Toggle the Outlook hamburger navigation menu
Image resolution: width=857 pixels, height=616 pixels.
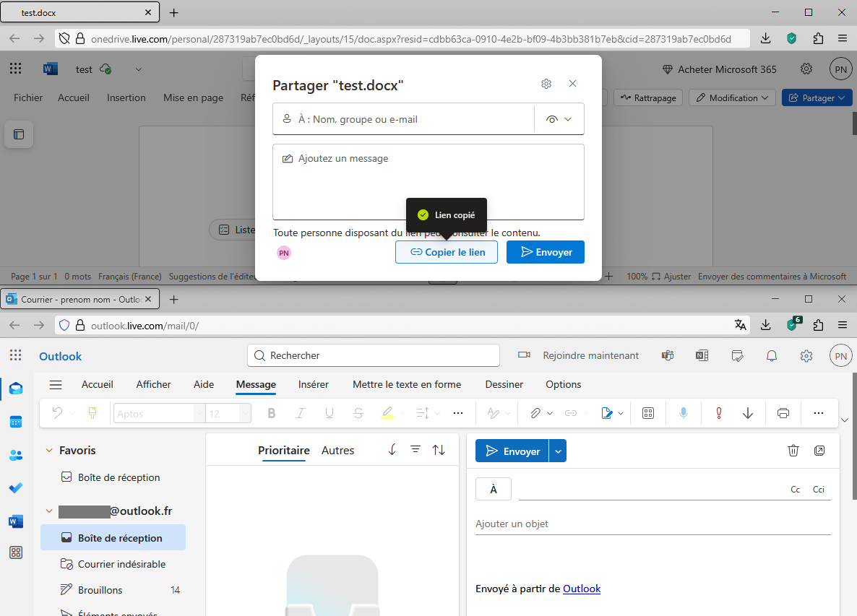pyautogui.click(x=56, y=385)
